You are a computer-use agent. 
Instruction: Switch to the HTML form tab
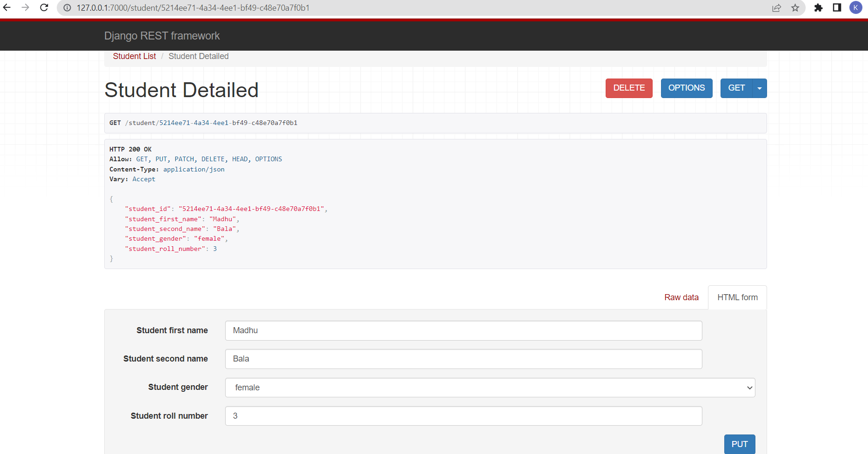(737, 297)
